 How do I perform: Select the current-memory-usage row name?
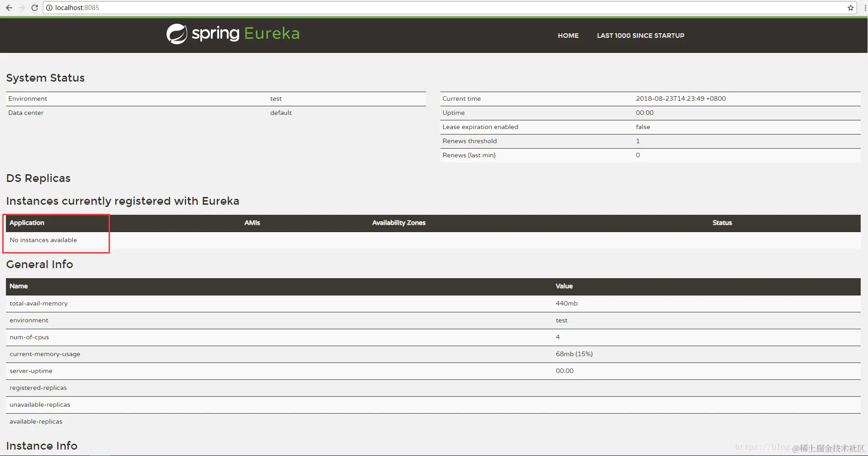[45, 354]
